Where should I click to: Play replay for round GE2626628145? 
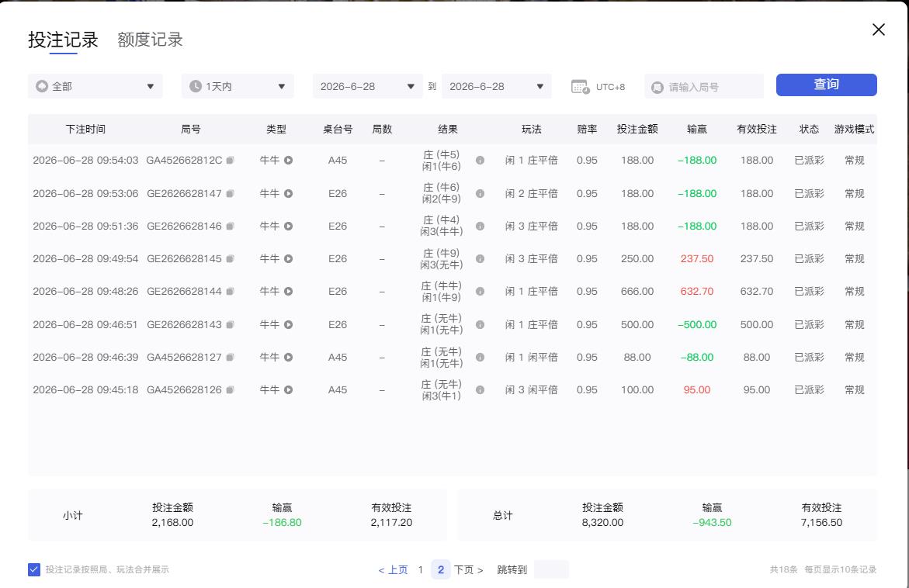pyautogui.click(x=288, y=259)
